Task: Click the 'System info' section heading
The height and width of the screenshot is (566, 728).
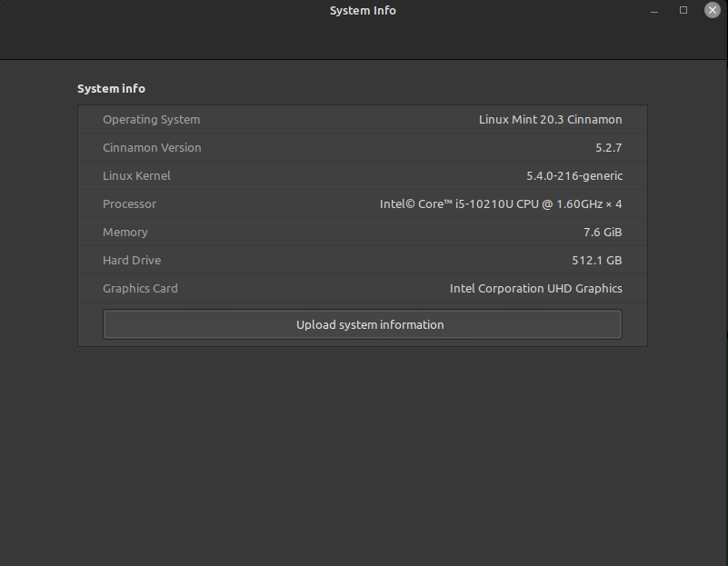Action: 111,88
